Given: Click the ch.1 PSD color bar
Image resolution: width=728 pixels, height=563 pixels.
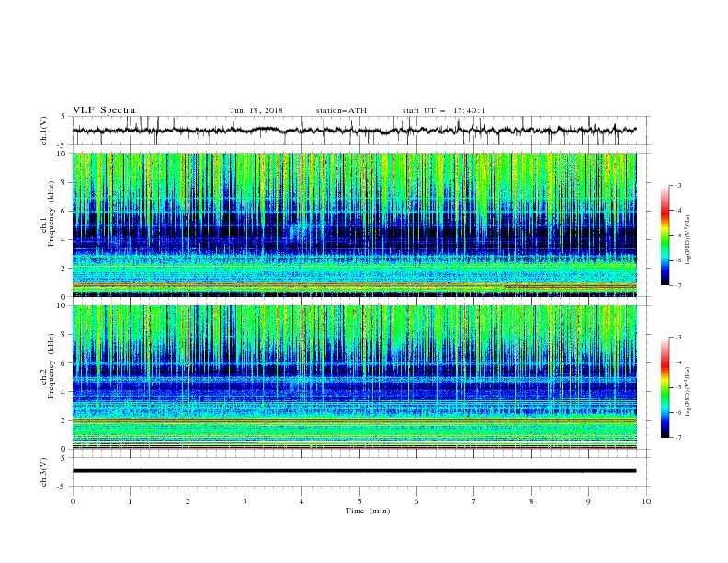Looking at the screenshot, I should (665, 236).
